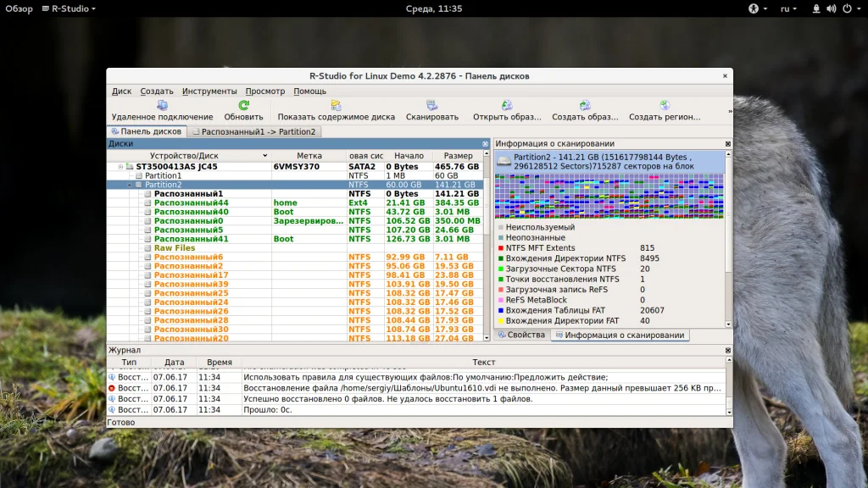Click the Create Region (Создать регион) icon

coord(665,106)
